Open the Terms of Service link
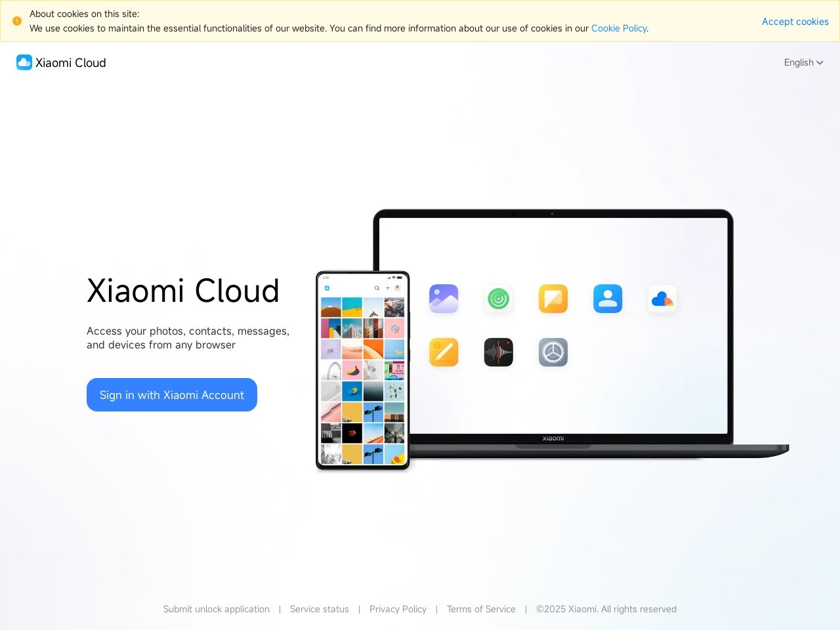The image size is (840, 630). point(481,609)
